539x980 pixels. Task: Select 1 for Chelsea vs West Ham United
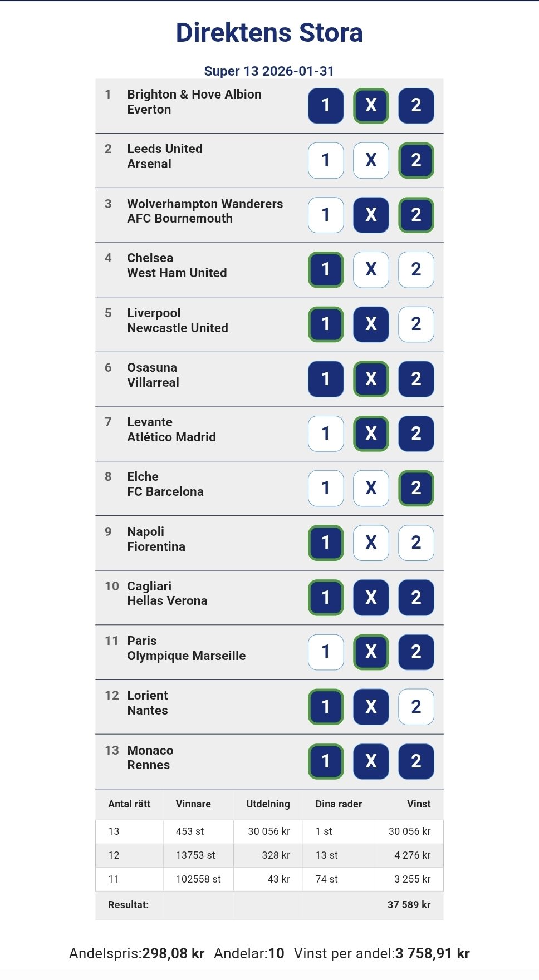326,269
